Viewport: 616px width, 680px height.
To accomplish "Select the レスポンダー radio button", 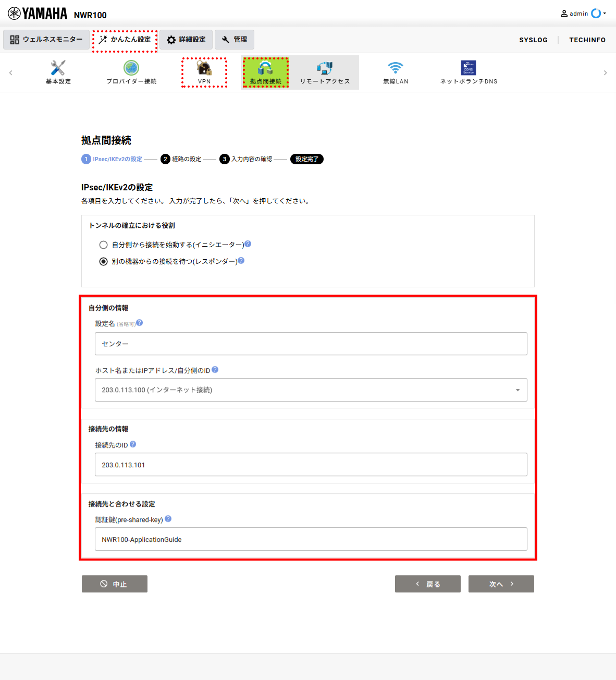I will pos(103,261).
